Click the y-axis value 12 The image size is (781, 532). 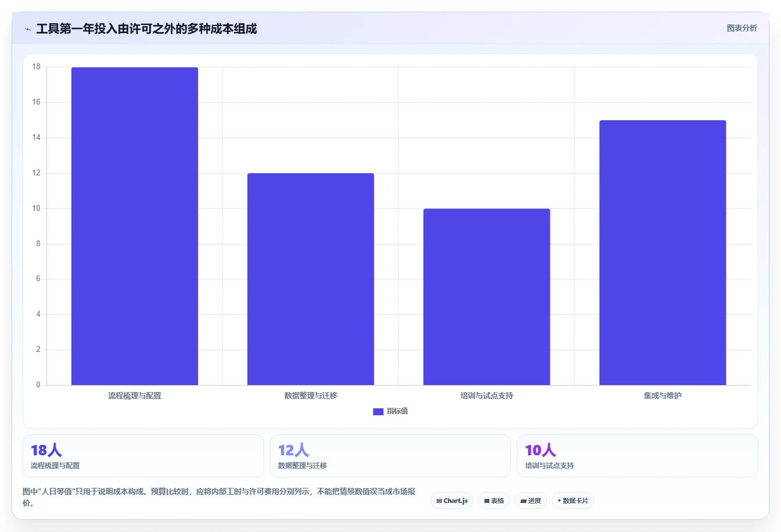(x=37, y=173)
